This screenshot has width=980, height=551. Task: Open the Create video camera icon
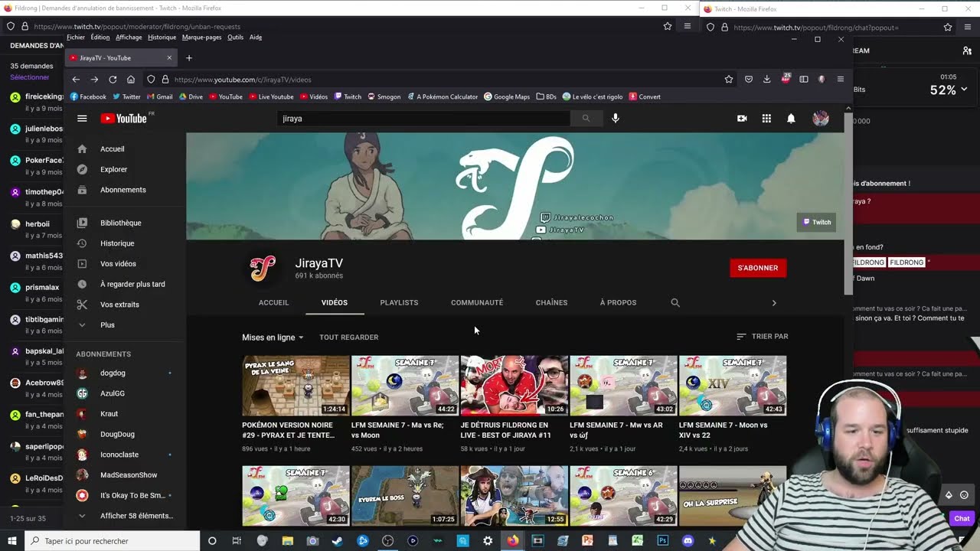[x=741, y=119]
